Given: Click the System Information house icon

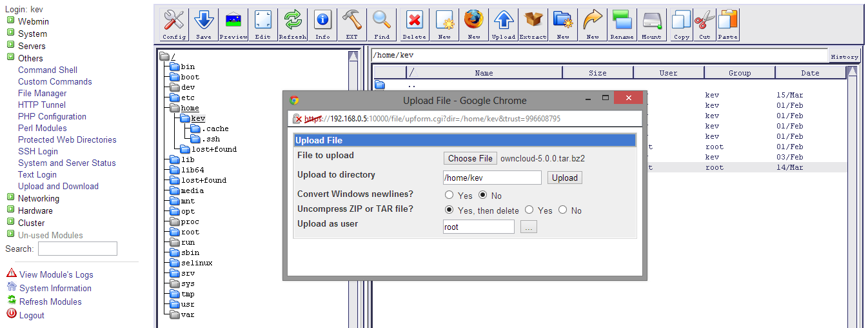Looking at the screenshot, I should [x=12, y=287].
